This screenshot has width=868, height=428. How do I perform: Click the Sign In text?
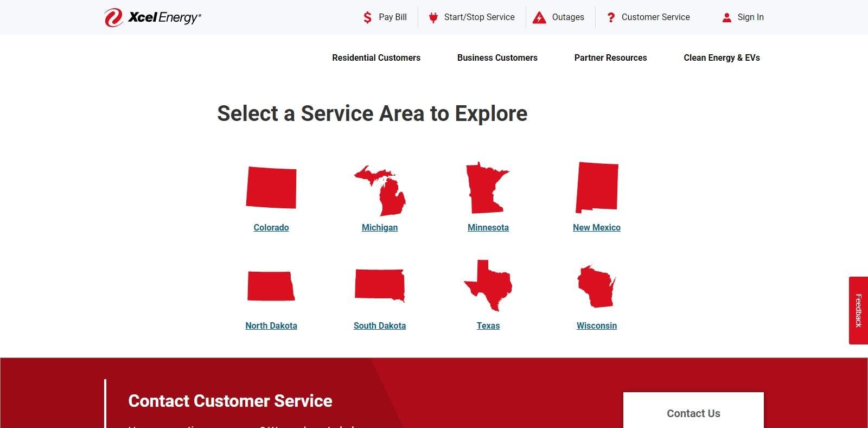point(751,17)
